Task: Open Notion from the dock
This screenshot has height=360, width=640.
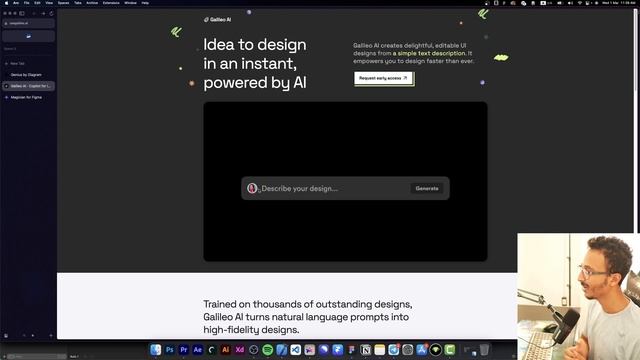Action: [x=366, y=350]
